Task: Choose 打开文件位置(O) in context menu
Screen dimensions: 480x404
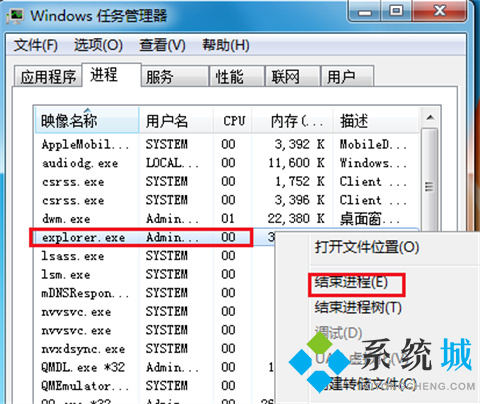Action: click(x=367, y=247)
